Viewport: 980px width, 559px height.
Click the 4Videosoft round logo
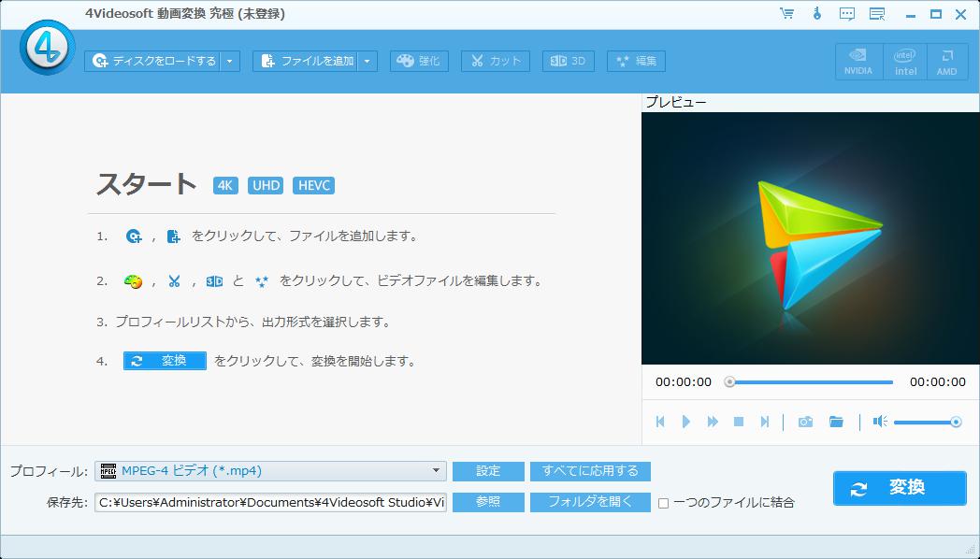tap(48, 48)
